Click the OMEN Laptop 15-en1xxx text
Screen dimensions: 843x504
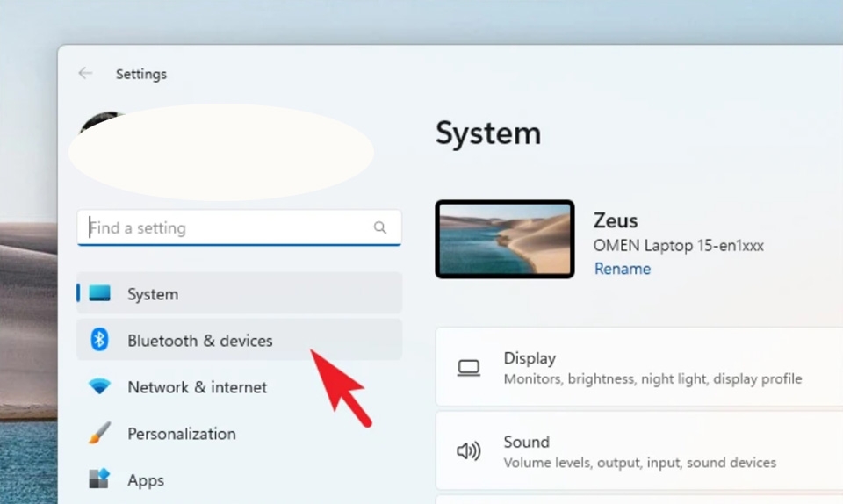[679, 246]
